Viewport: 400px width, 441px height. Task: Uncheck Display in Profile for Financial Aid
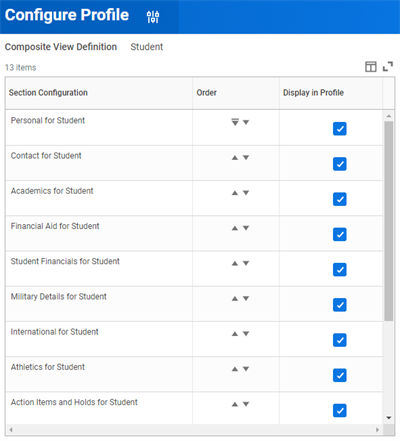(x=340, y=234)
